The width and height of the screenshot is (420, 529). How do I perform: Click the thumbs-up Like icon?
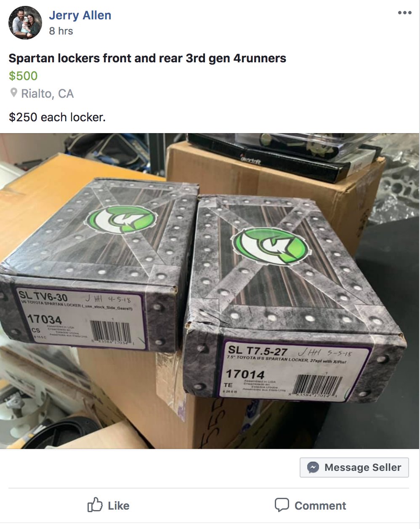click(x=95, y=505)
